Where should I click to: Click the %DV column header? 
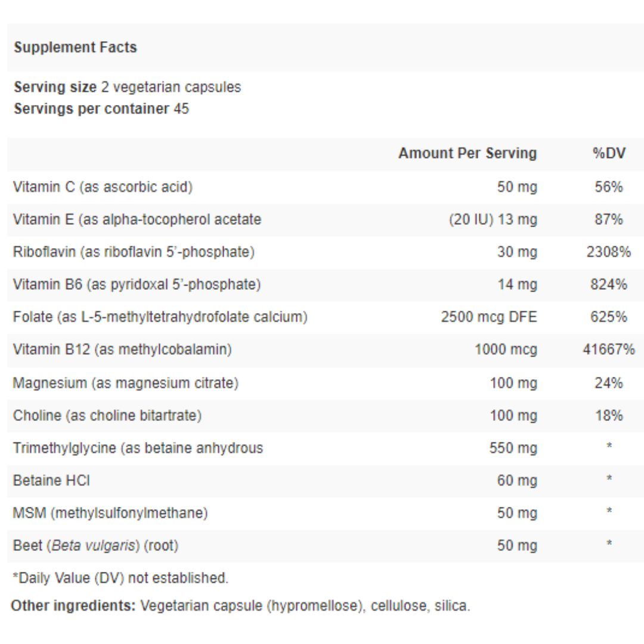(609, 153)
